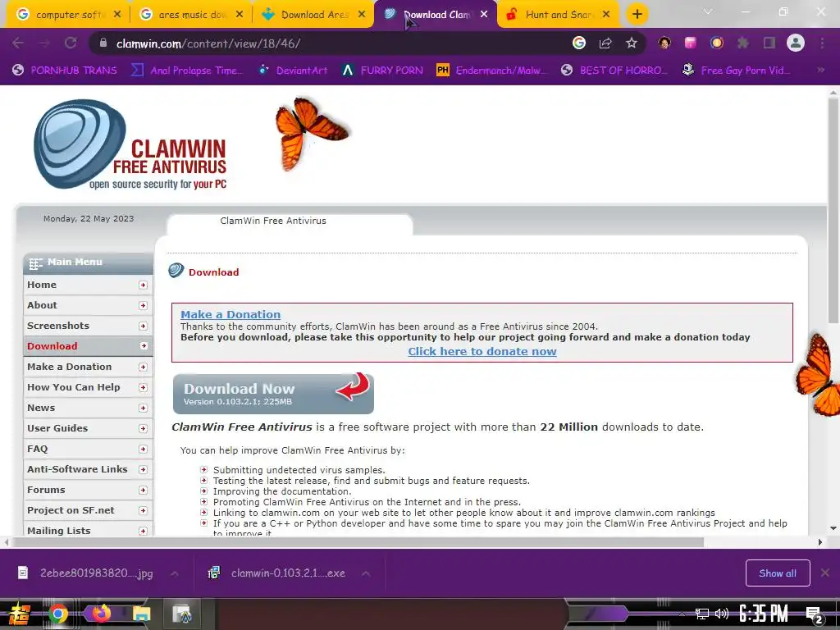Click the Download Now button
The width and height of the screenshot is (840, 630).
(273, 394)
